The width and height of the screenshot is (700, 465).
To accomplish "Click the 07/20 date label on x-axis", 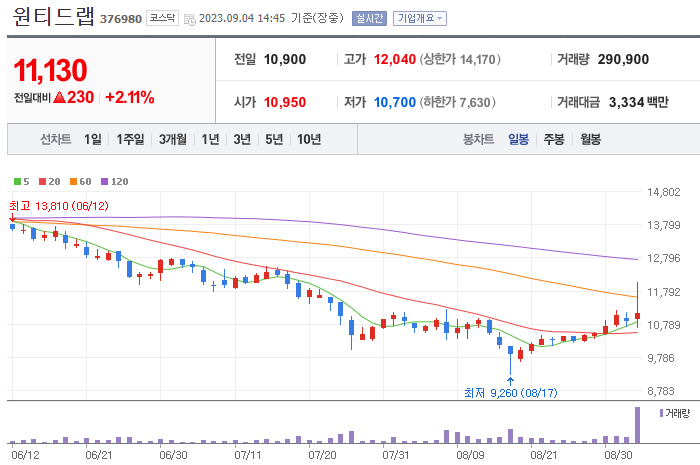I will pos(322,455).
